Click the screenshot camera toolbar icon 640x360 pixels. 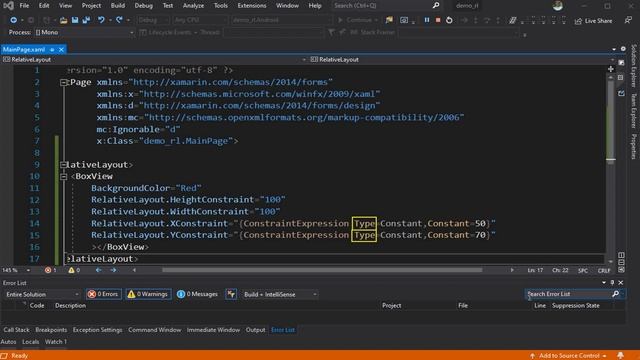click(404, 20)
